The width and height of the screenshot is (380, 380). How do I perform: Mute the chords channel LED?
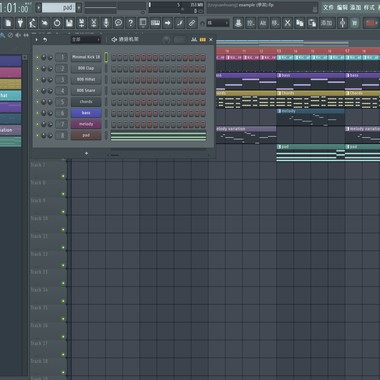(37, 102)
